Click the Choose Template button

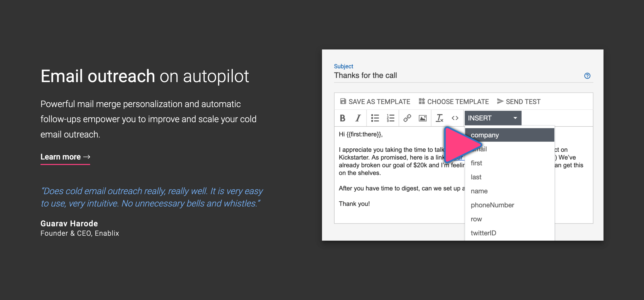454,101
